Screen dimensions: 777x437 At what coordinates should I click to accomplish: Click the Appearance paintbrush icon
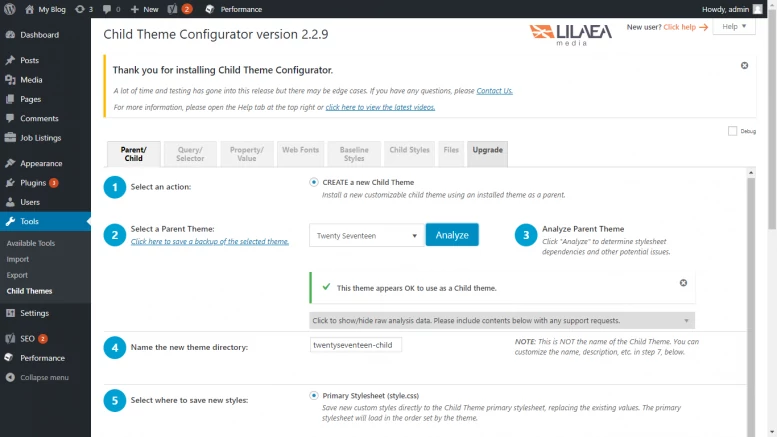coord(10,164)
